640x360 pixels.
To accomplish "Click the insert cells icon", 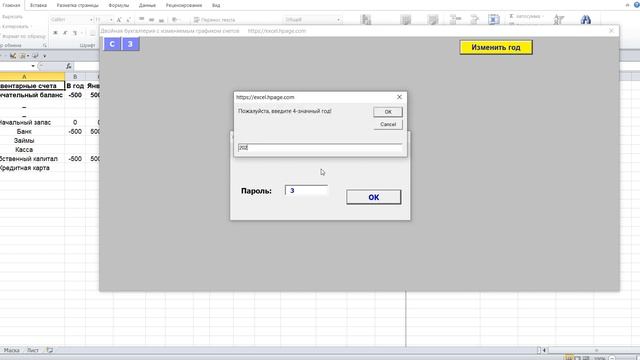I will pyautogui.click(x=455, y=19).
